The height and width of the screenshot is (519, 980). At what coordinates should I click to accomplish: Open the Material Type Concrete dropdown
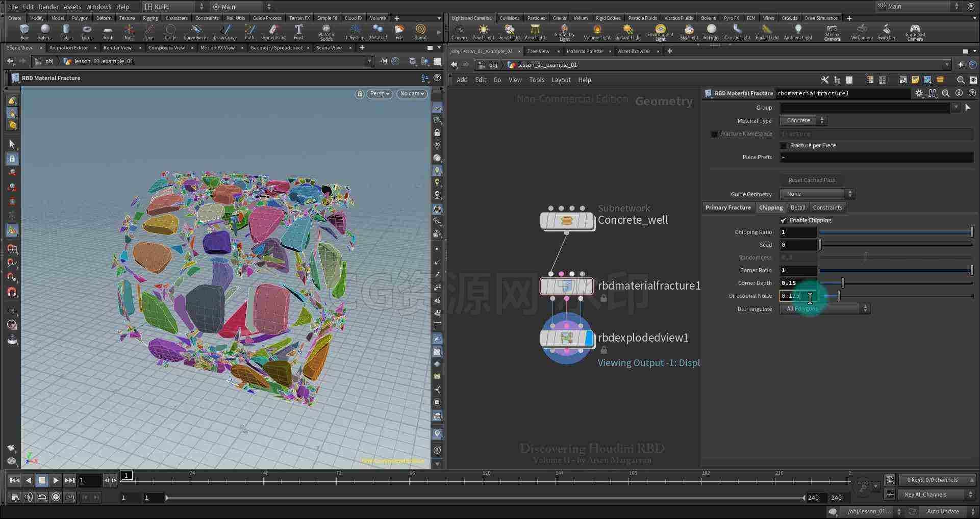(x=803, y=121)
